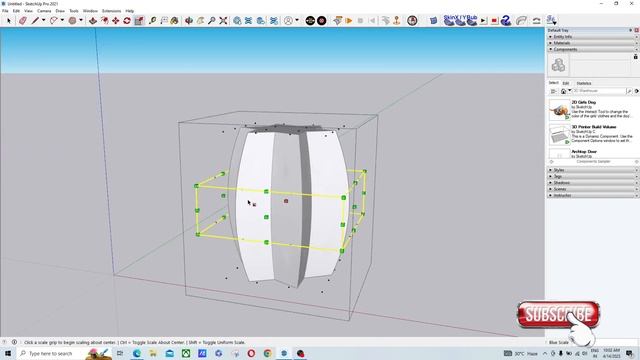Select the Arc tool
Viewport: 640px width, 360px height.
click(53, 20)
